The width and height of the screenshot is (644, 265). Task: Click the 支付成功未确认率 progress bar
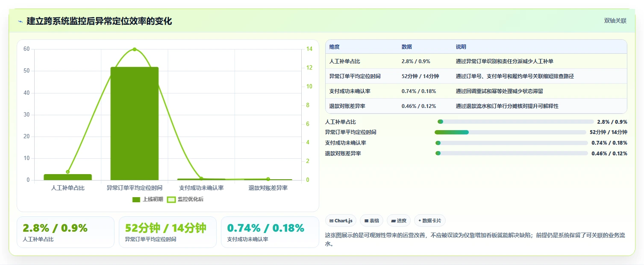pos(512,143)
